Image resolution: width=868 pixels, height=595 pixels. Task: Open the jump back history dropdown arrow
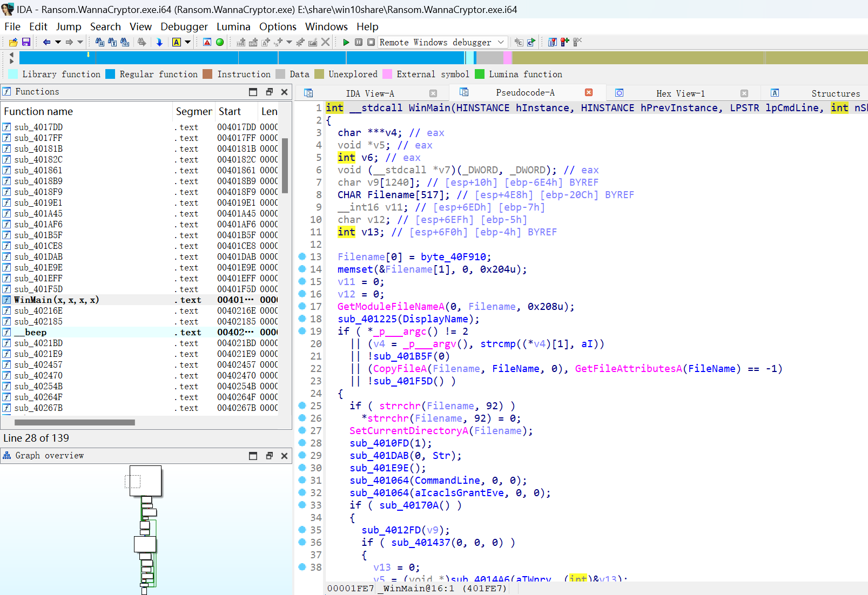click(58, 42)
